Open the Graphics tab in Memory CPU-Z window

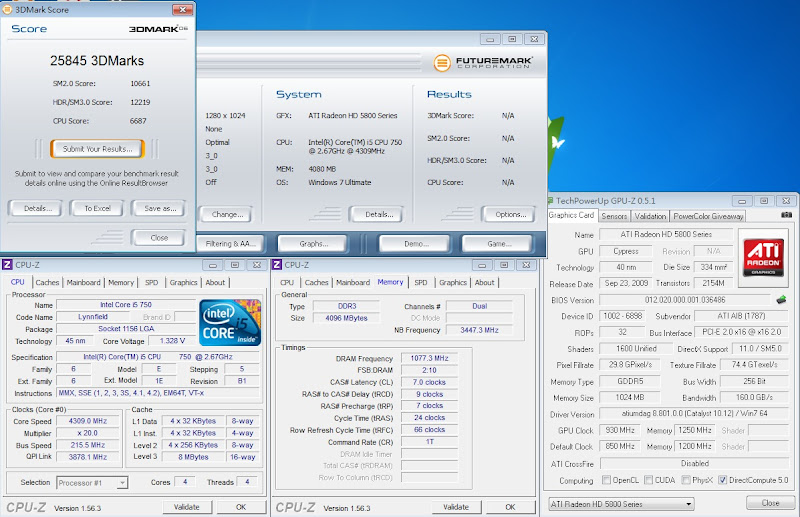453,282
